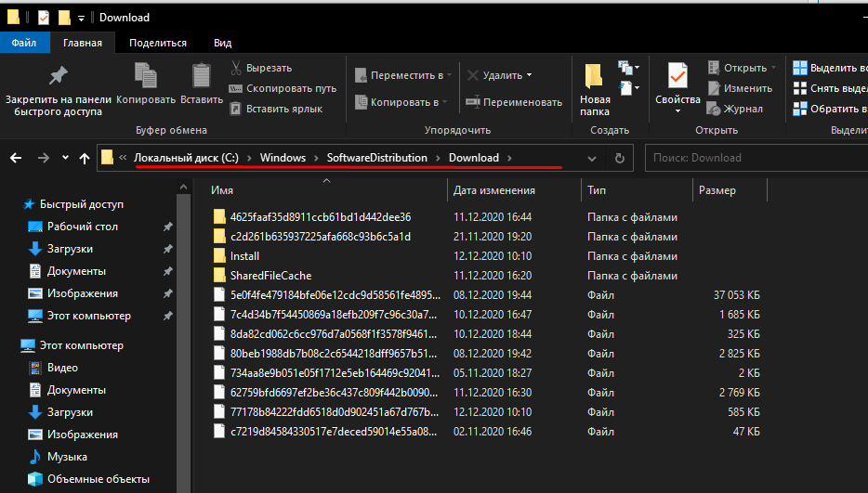Collapse the This PC tree node
The image size is (868, 493).
coord(10,345)
